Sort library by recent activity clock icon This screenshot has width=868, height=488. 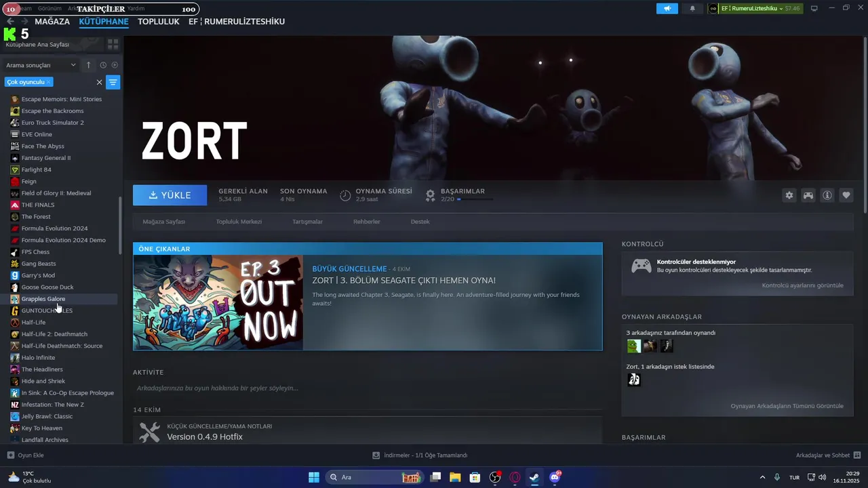coord(103,65)
